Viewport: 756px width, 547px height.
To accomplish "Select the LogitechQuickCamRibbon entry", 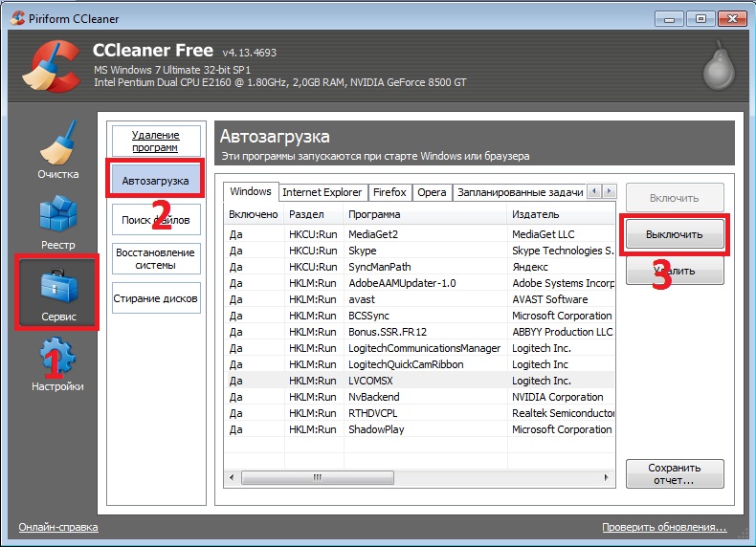I will pos(419,364).
